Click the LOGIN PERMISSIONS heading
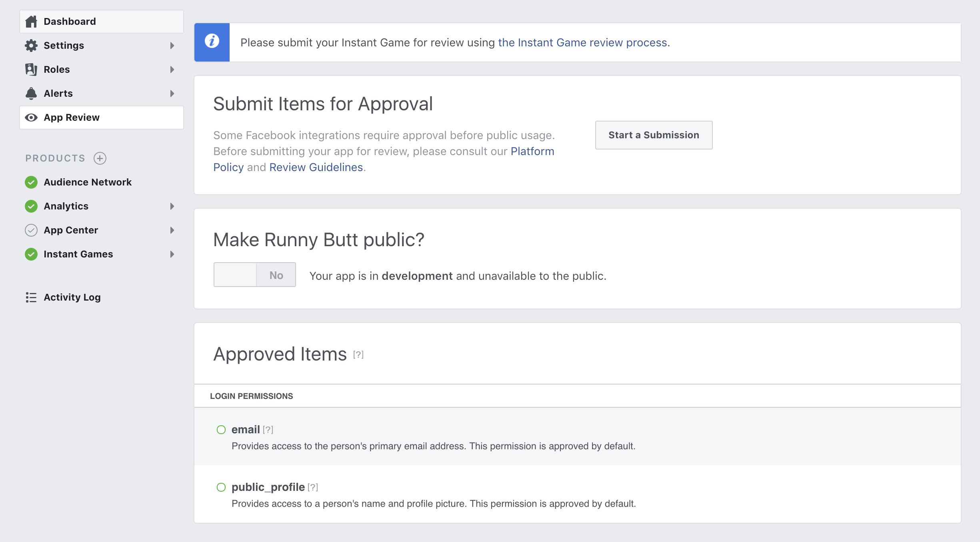Image resolution: width=980 pixels, height=542 pixels. pyautogui.click(x=252, y=396)
